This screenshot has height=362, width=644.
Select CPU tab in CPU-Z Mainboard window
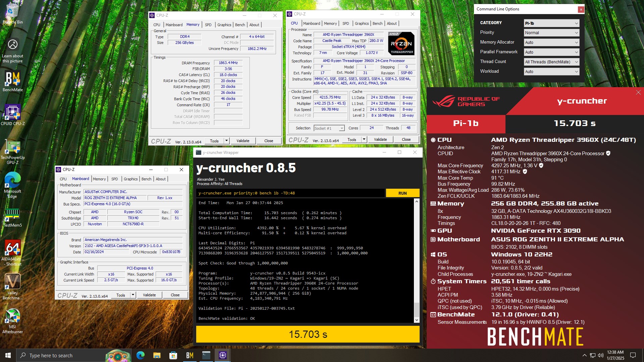click(x=63, y=179)
